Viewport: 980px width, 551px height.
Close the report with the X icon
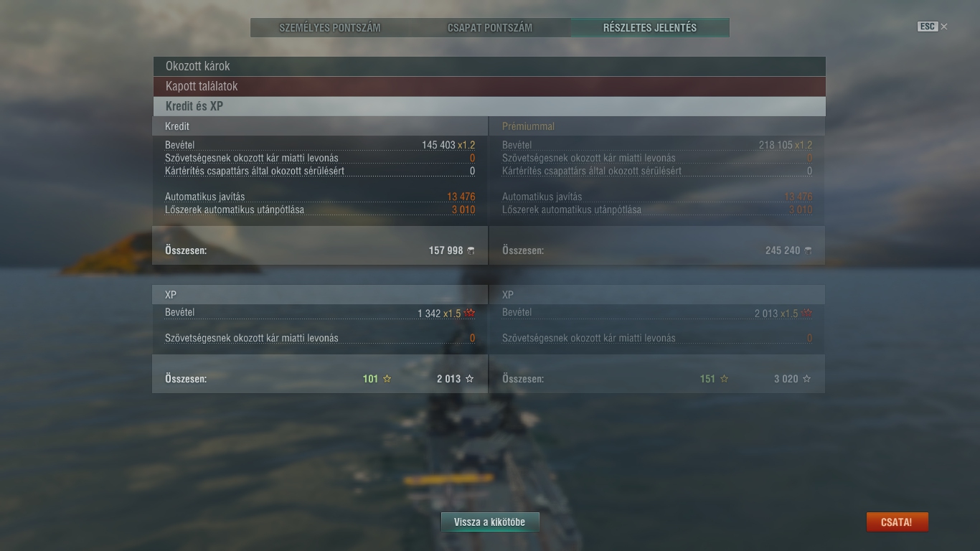tap(944, 27)
